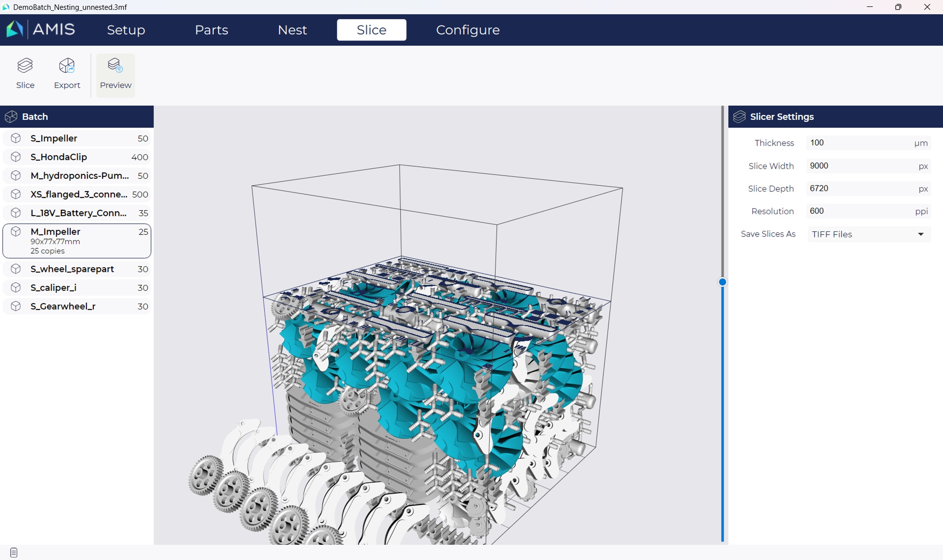
Task: Open the Save Slices As dropdown
Action: pyautogui.click(x=869, y=234)
